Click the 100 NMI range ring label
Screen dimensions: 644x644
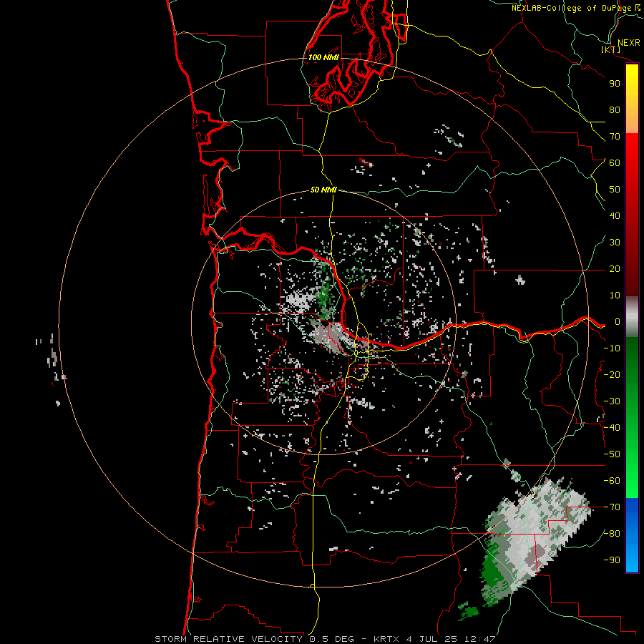323,57
